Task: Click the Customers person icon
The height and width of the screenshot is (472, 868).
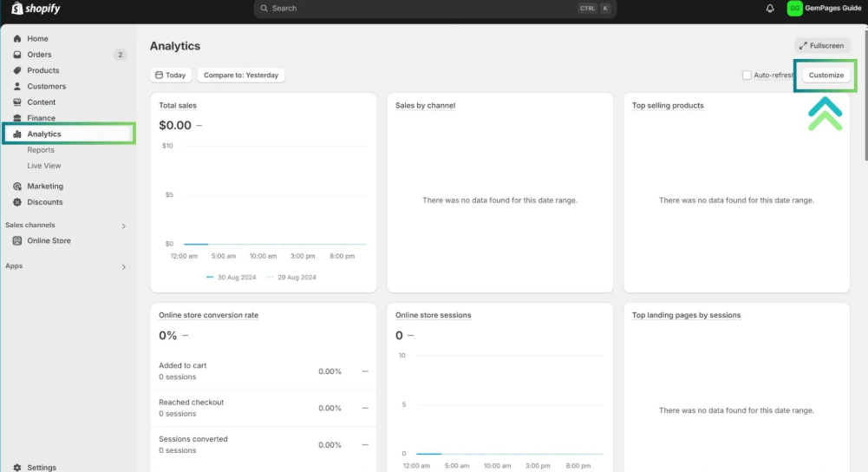Action: [x=17, y=87]
